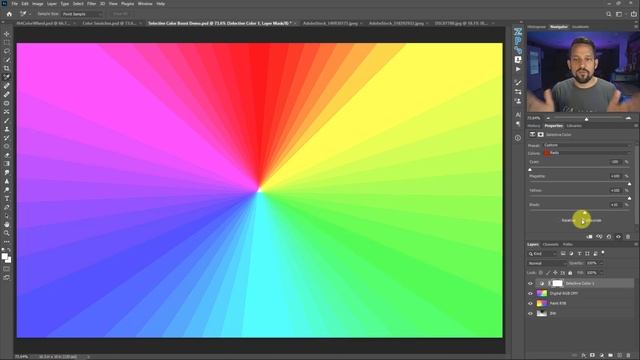Screen dimensions: 640x360
Task: Hide the BW layer
Action: (530, 313)
